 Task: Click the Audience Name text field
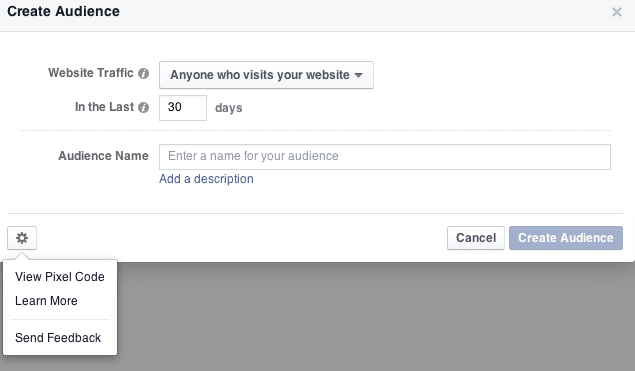pyautogui.click(x=385, y=157)
